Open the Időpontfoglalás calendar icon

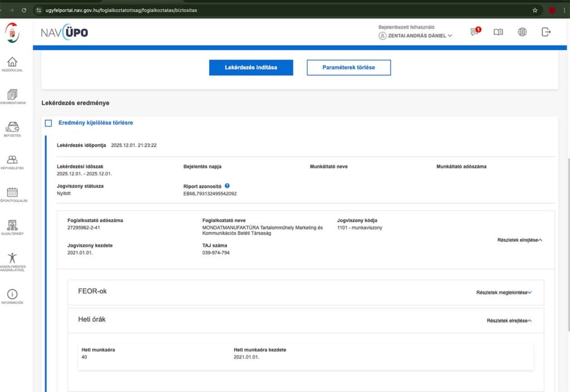pos(12,193)
